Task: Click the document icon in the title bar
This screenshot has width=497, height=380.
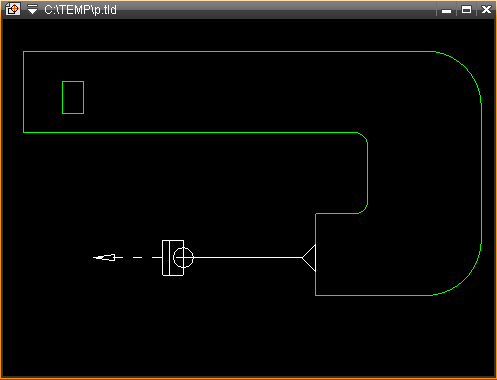Action: 13,9
